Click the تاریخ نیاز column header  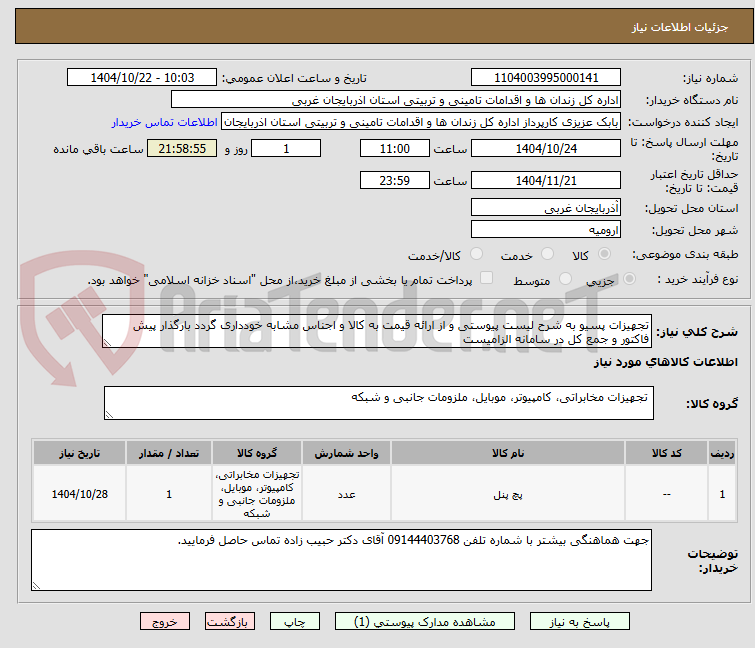click(79, 453)
